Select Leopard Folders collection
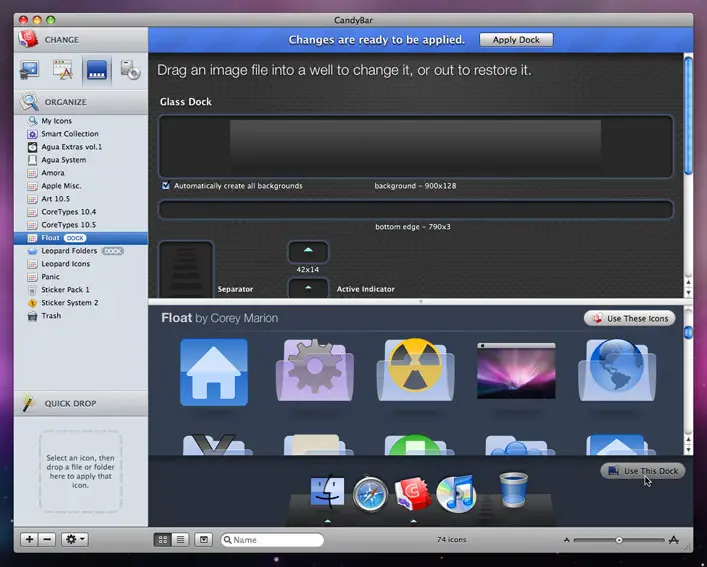The width and height of the screenshot is (707, 567). point(81,251)
